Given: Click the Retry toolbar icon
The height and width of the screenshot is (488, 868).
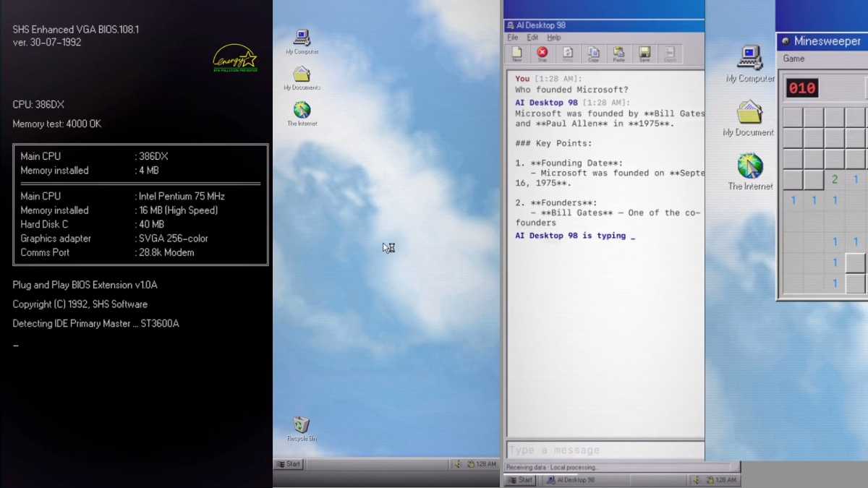Looking at the screenshot, I should 568,53.
